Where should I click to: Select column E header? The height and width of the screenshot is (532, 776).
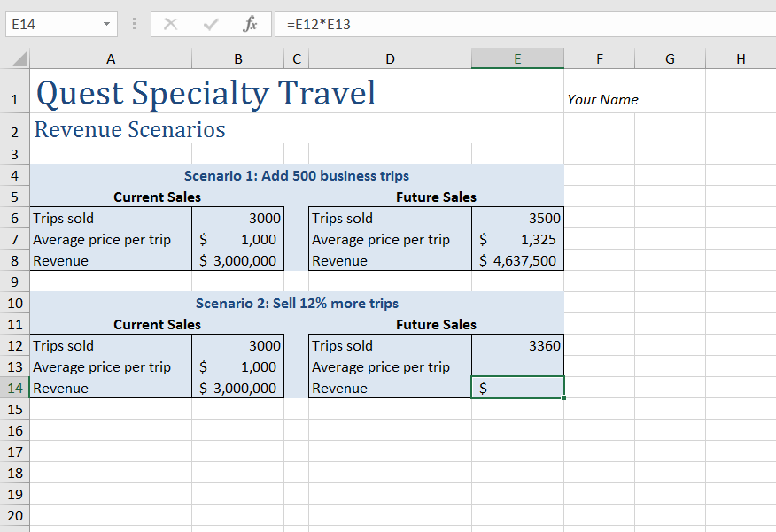point(517,58)
